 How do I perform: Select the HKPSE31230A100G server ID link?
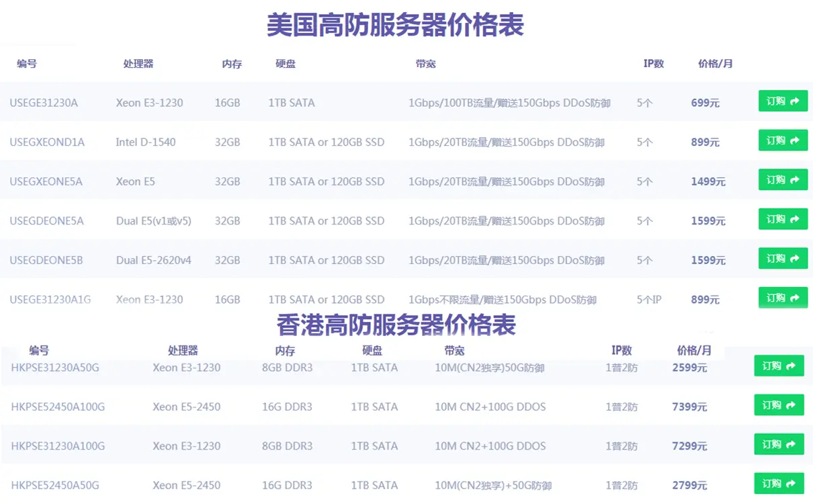coord(57,446)
